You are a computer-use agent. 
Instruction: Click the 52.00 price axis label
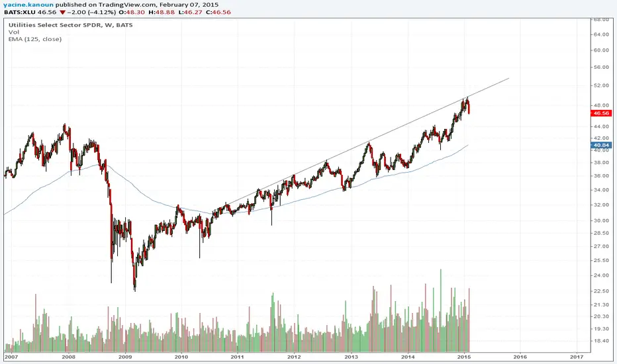click(601, 85)
